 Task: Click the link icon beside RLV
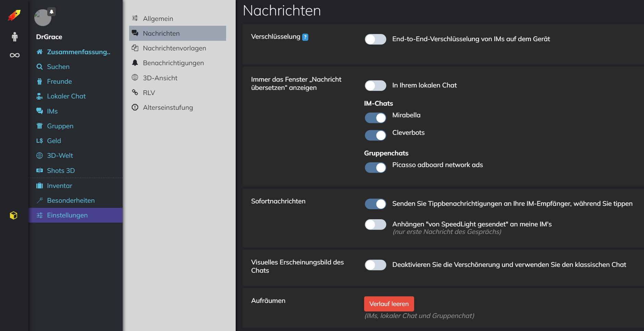click(135, 92)
